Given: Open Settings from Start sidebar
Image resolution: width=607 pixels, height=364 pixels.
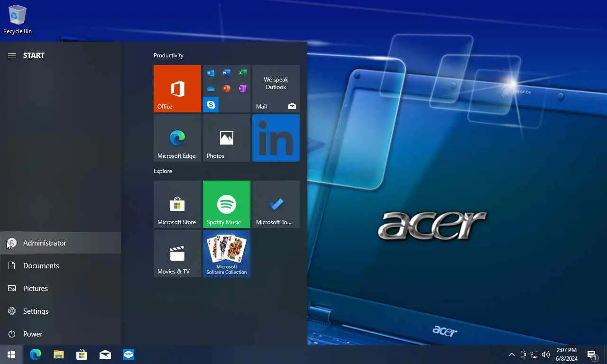Looking at the screenshot, I should (x=61, y=311).
